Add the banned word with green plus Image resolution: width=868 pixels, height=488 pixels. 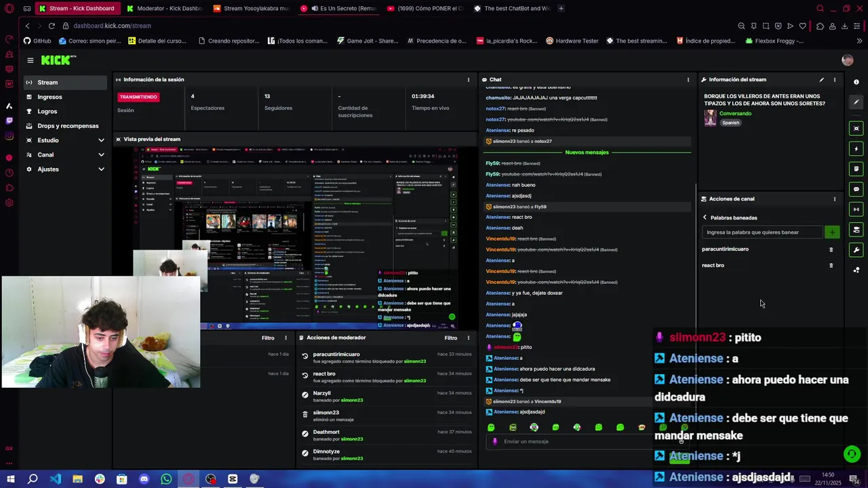[832, 232]
